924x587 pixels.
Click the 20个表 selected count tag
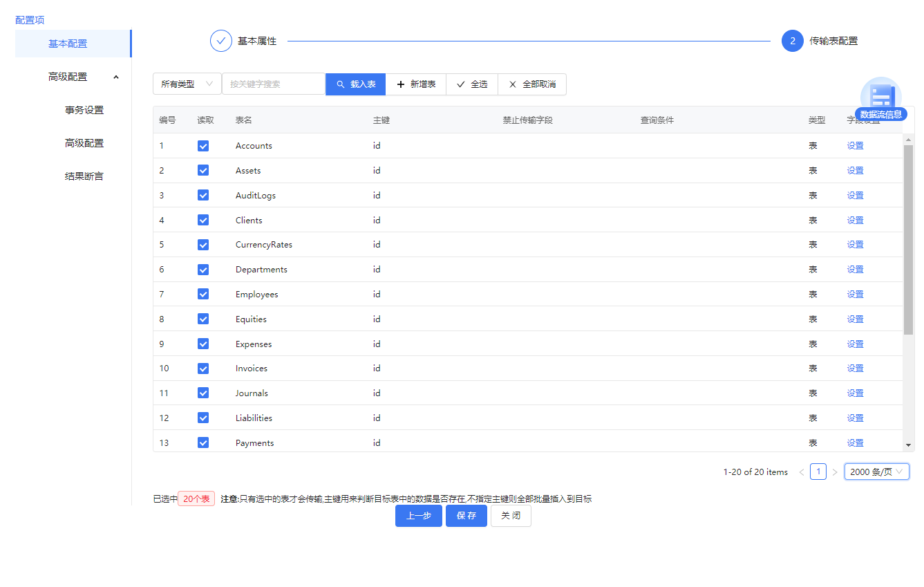click(196, 499)
